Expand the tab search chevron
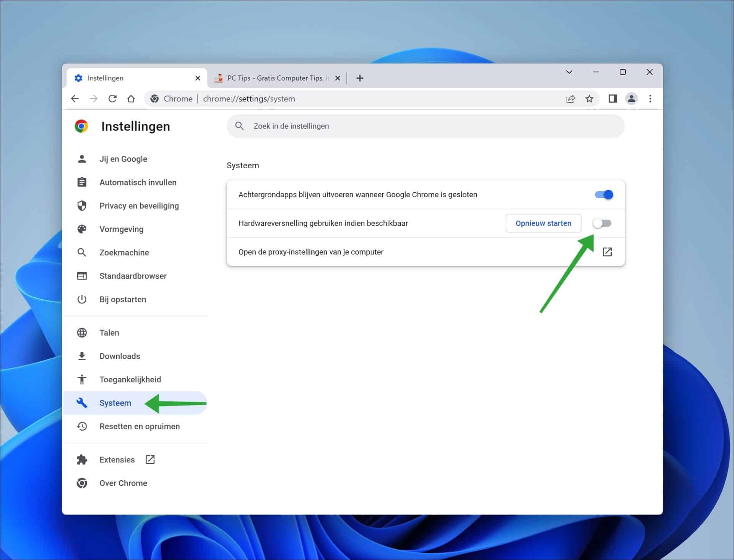This screenshot has height=560, width=734. coord(569,72)
